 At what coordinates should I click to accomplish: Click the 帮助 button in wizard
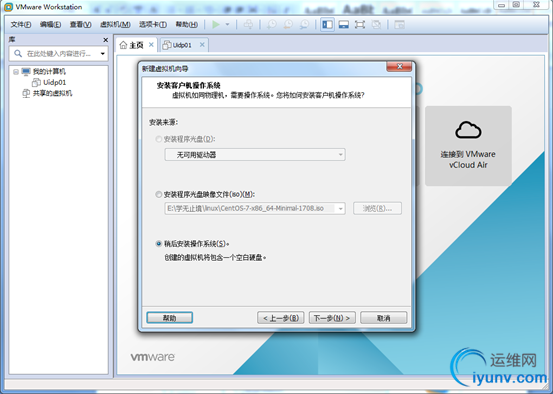[x=170, y=317]
